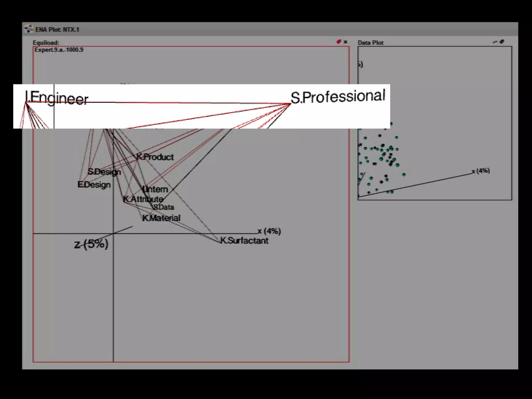
Task: Click the S.Data node label
Action: [164, 207]
